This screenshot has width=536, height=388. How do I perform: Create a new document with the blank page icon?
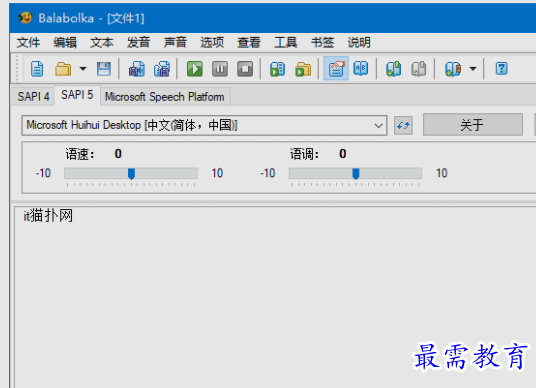(37, 69)
